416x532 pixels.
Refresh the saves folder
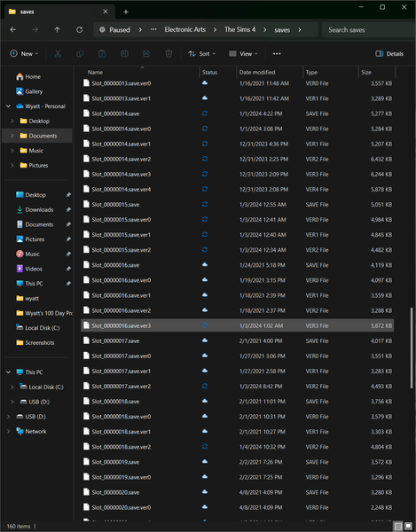pos(80,30)
